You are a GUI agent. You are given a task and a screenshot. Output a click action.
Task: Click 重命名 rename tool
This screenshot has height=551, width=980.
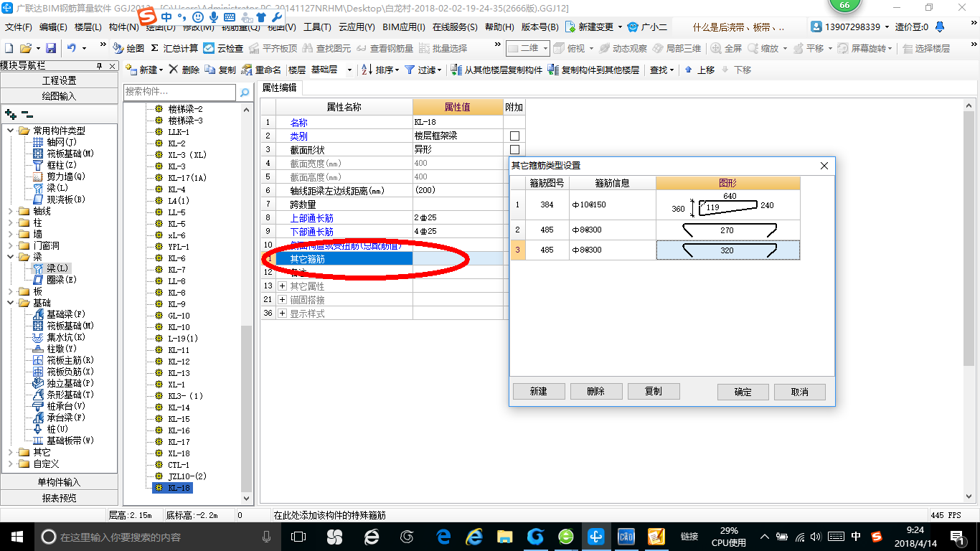262,70
